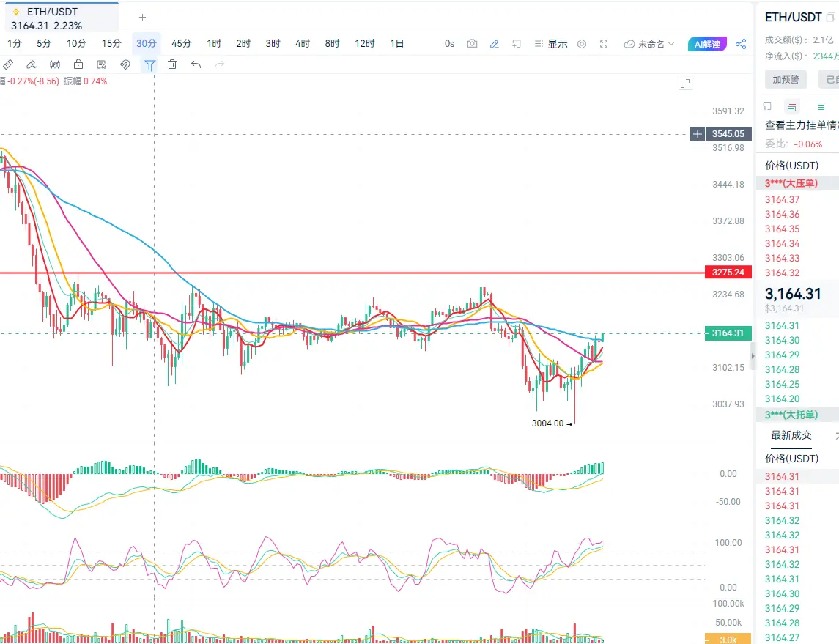Select green list order book view icon
The height and width of the screenshot is (644, 839).
tap(820, 106)
